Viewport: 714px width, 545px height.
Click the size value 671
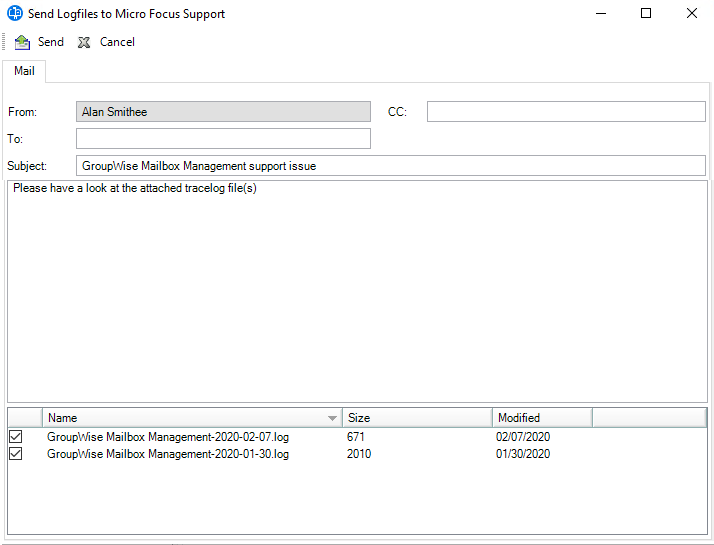356,437
